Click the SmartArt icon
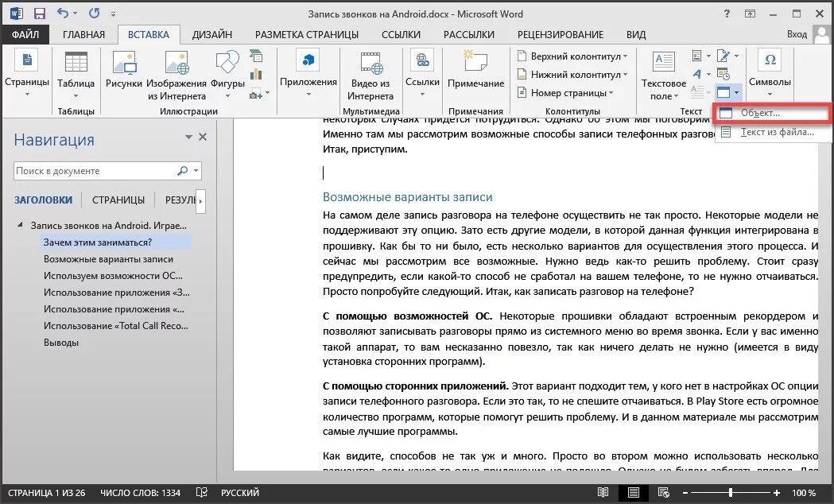 [256, 56]
